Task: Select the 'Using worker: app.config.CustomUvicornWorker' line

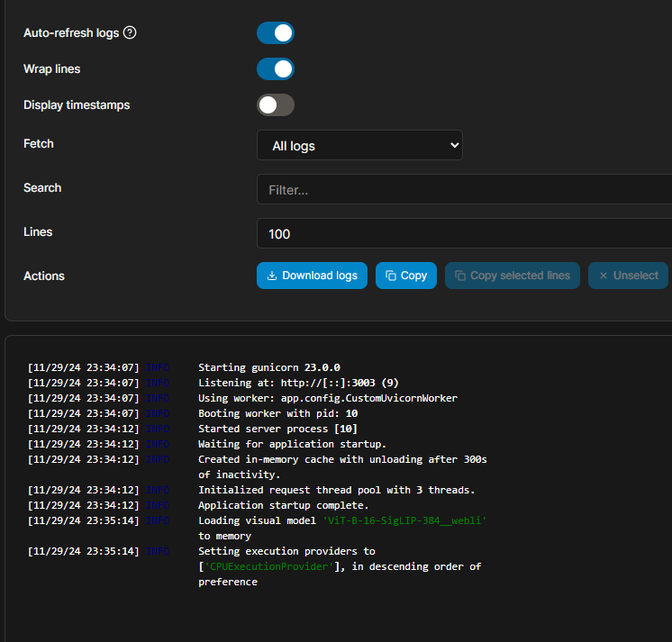Action: click(x=327, y=398)
